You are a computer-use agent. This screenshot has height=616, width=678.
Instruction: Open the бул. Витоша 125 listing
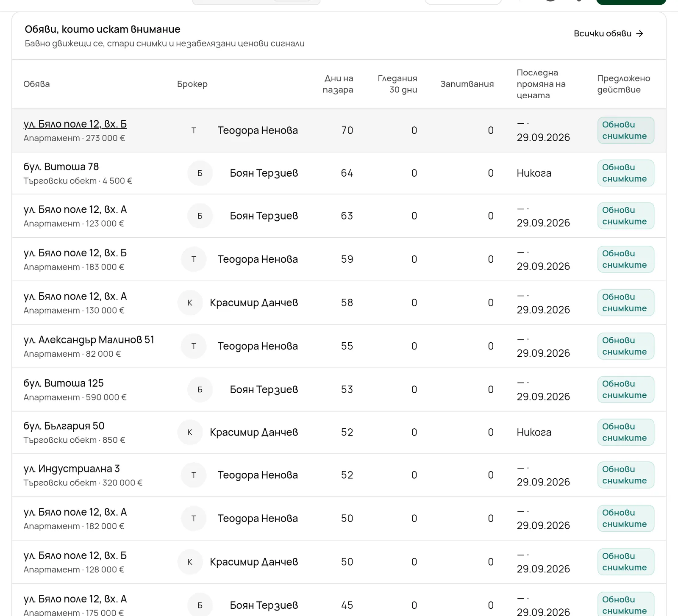pyautogui.click(x=64, y=383)
